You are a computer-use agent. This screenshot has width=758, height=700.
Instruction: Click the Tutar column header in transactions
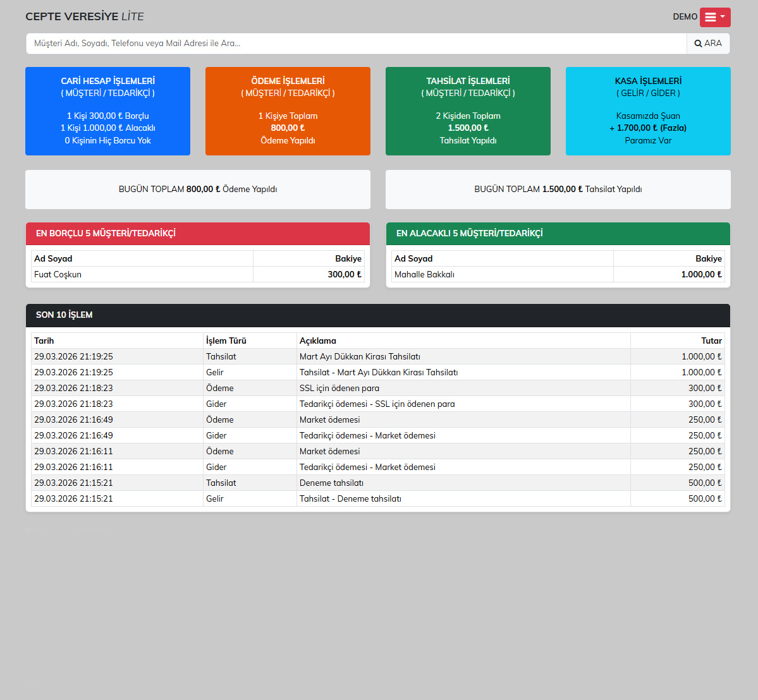[x=711, y=341]
